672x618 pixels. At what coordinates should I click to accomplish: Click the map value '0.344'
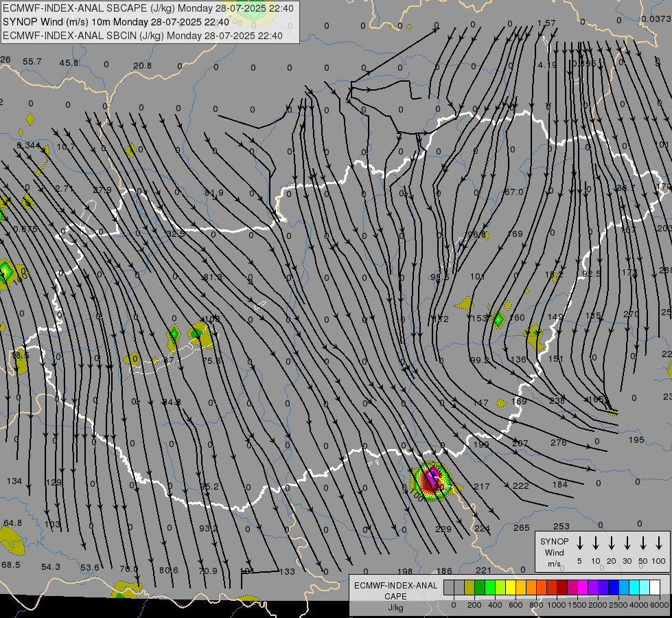29,146
